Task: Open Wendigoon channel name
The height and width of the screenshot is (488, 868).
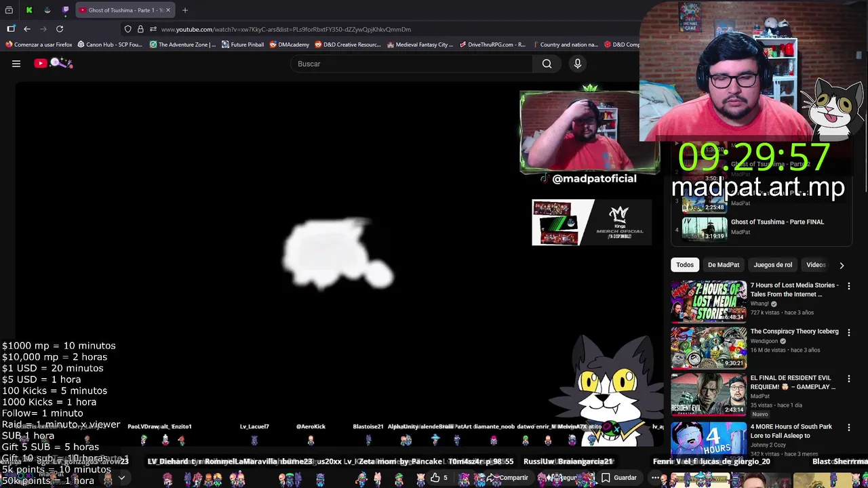Action: pos(765,341)
